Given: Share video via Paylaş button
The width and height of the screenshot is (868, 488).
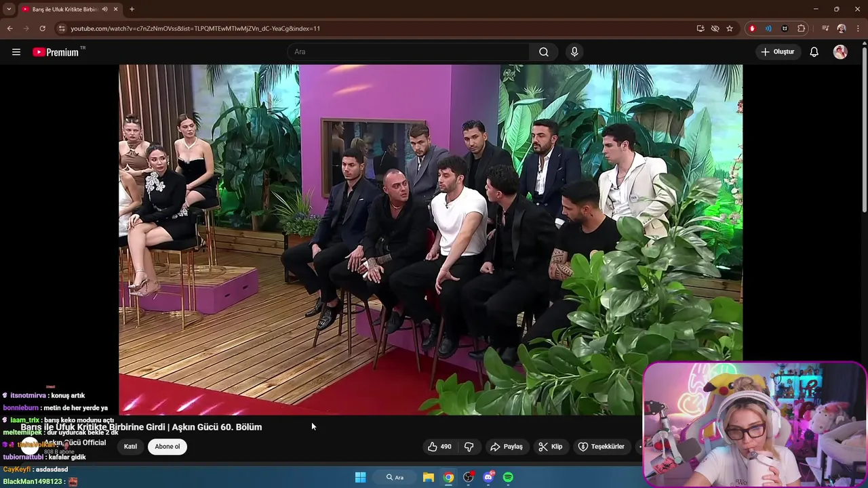Looking at the screenshot, I should [x=507, y=447].
